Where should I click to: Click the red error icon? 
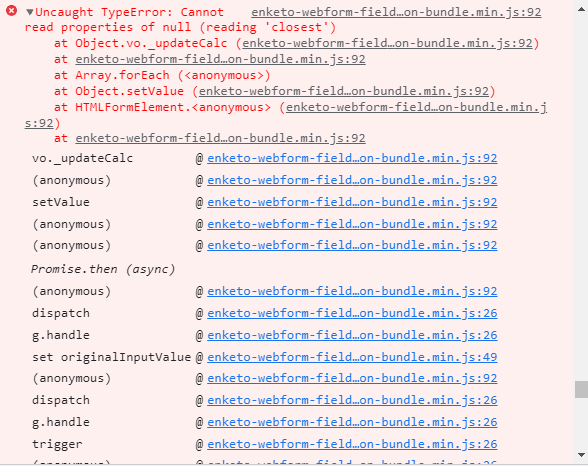[12, 11]
